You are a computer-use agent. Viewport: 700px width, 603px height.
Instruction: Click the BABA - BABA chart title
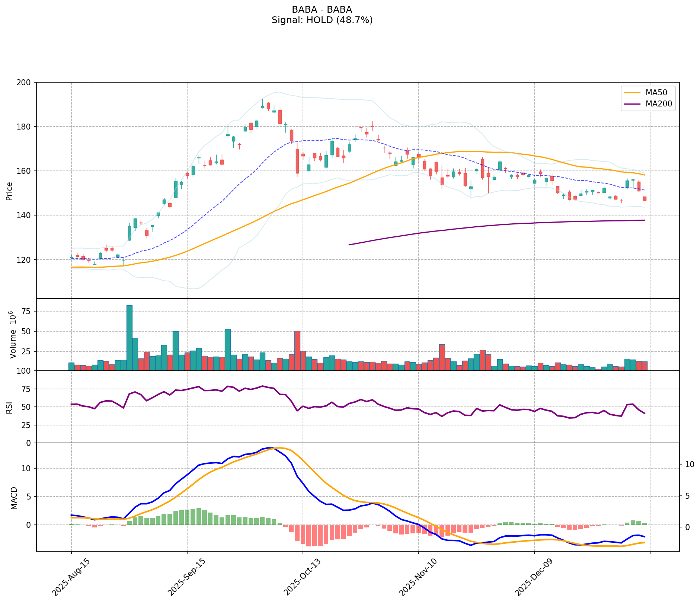(322, 10)
